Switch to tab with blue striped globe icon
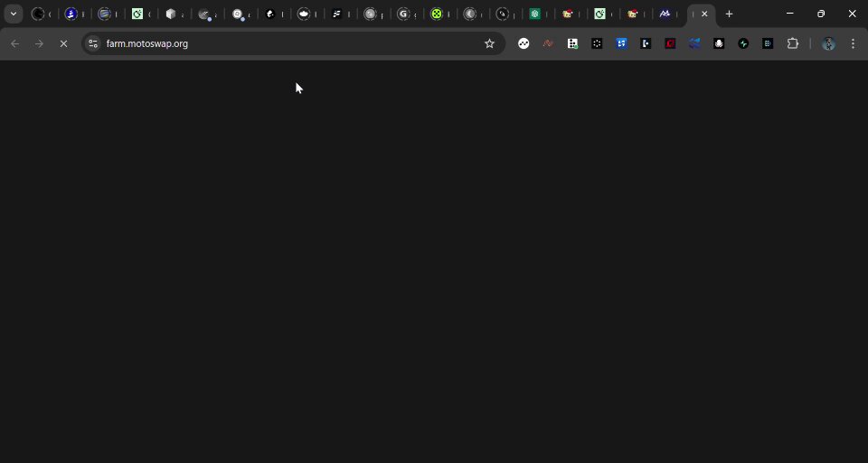Screen dimensions: 868x463 pos(104,14)
